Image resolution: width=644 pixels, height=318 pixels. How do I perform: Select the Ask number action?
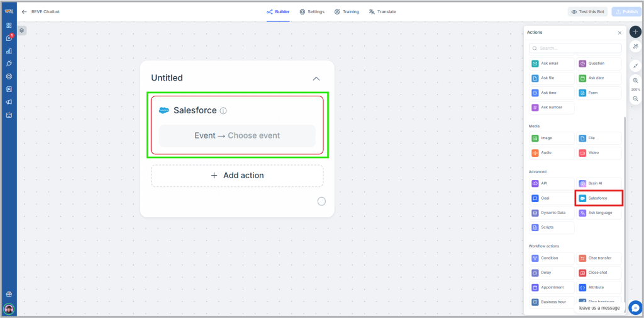click(x=552, y=108)
